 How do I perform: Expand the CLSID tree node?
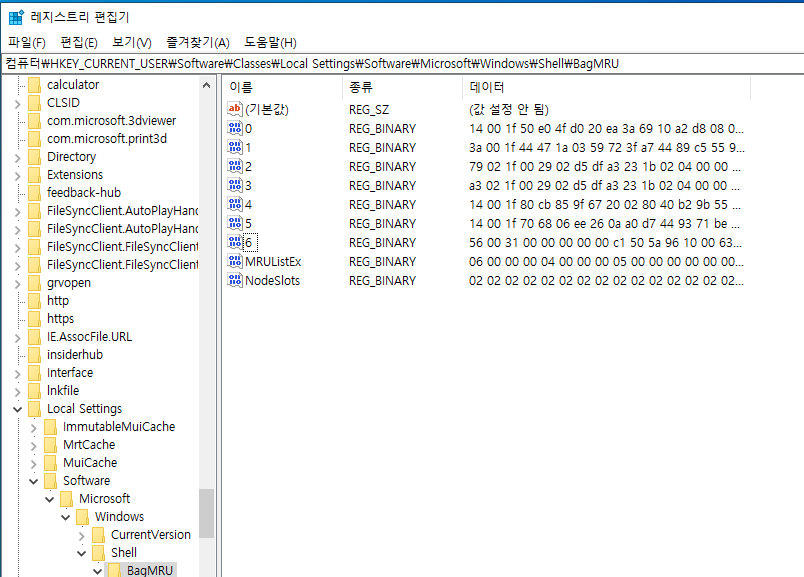(x=17, y=104)
